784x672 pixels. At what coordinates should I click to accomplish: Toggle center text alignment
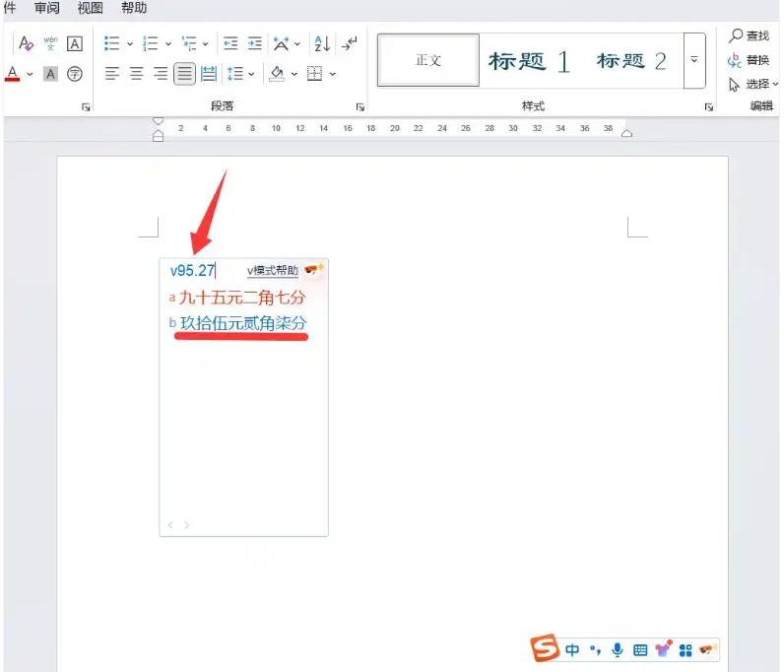pyautogui.click(x=136, y=74)
